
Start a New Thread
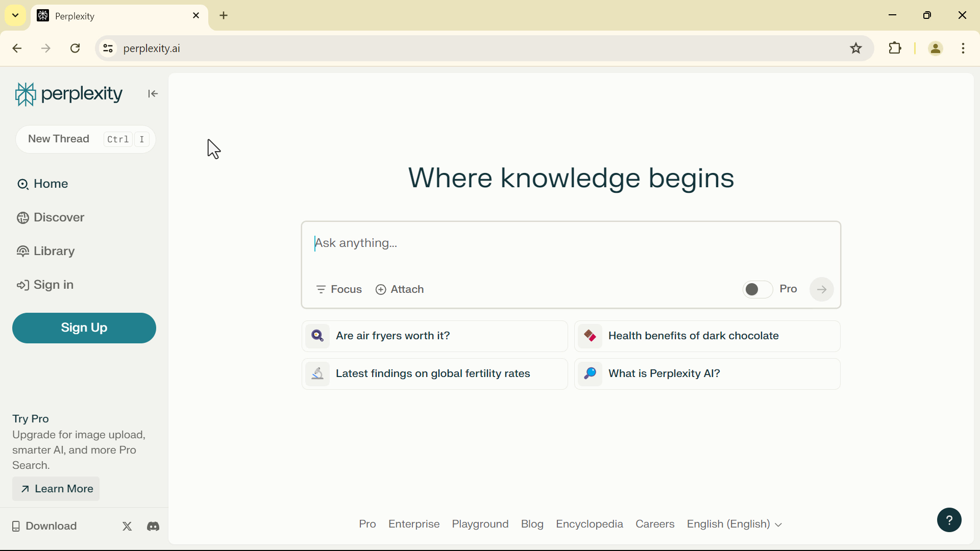pyautogui.click(x=86, y=139)
